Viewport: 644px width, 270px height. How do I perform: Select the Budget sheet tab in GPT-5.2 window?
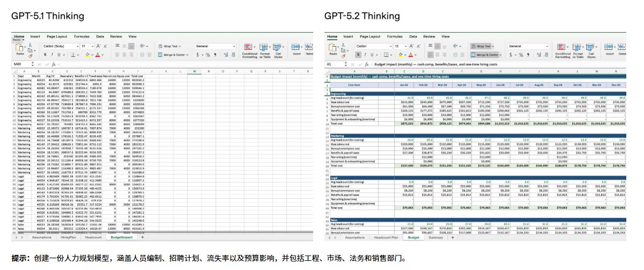pyautogui.click(x=413, y=237)
